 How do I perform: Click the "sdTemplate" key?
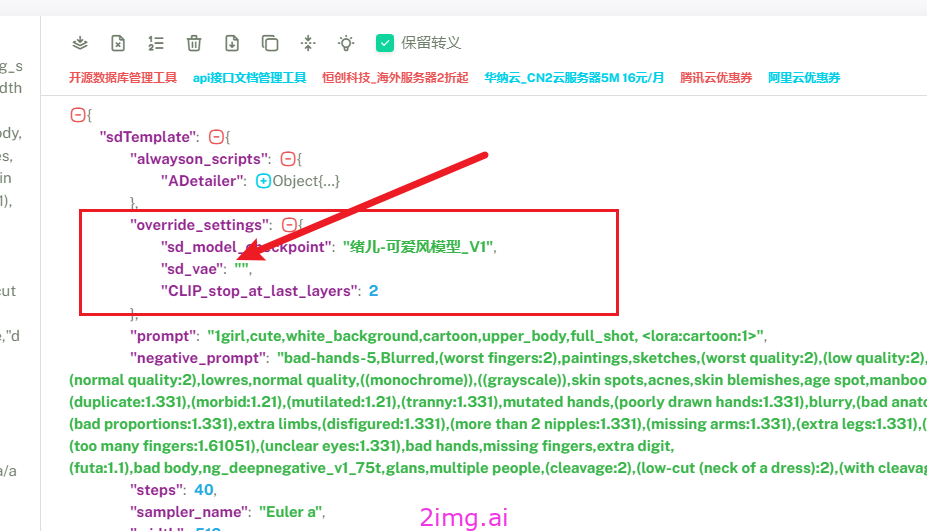click(147, 137)
